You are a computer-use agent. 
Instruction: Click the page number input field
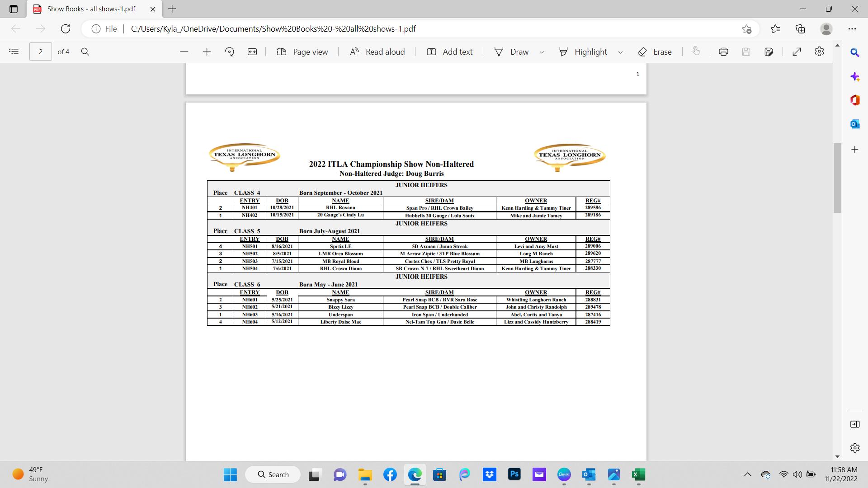(x=41, y=52)
